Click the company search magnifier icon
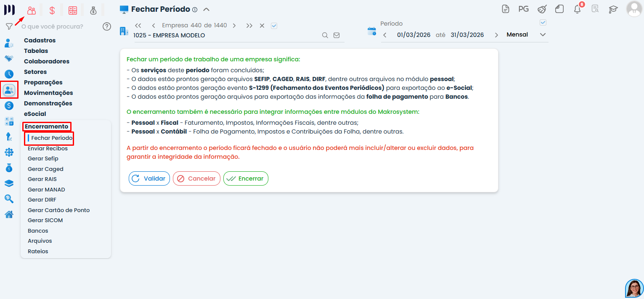This screenshot has width=644, height=299. 325,36
